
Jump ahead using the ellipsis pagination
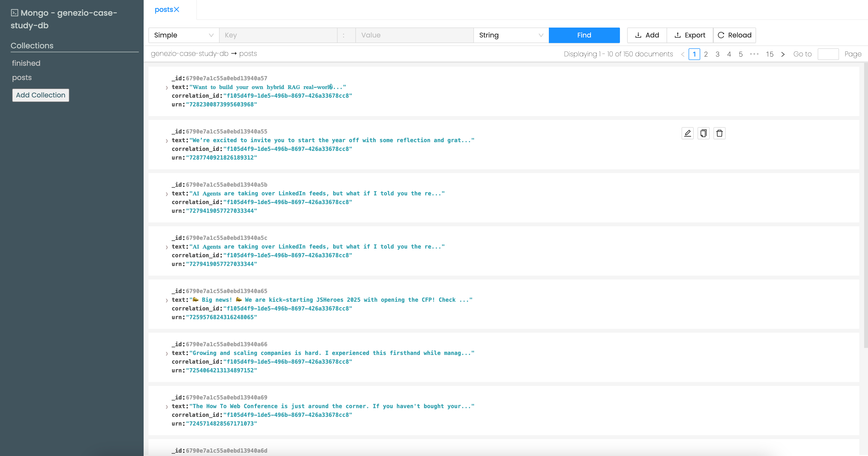pyautogui.click(x=754, y=54)
